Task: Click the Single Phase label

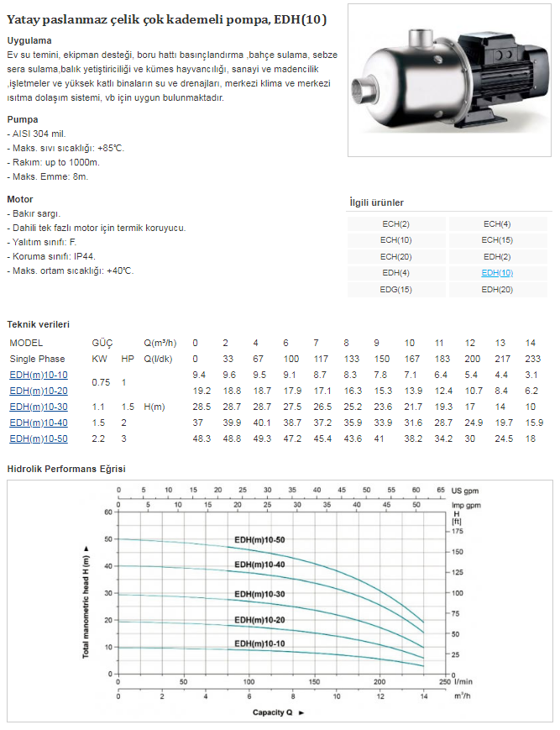Action: click(37, 359)
